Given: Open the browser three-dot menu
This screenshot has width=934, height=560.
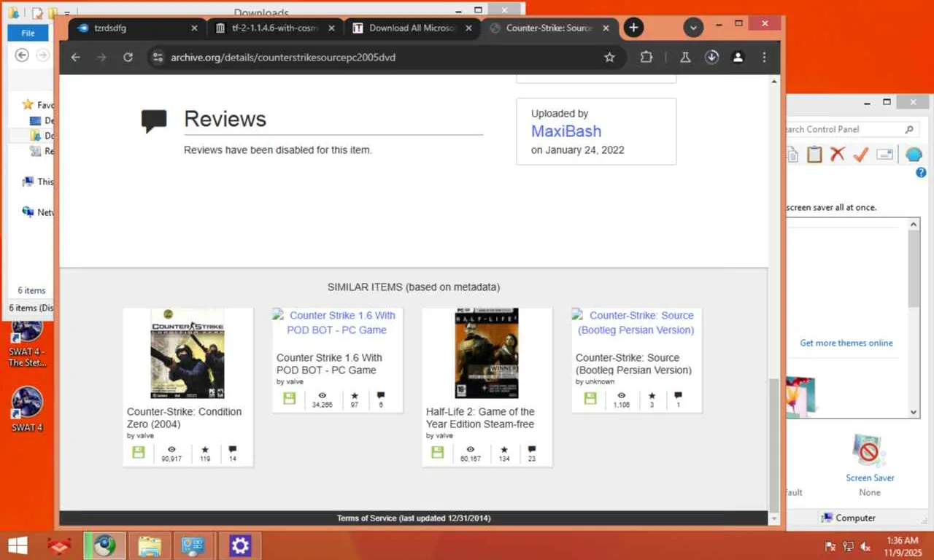Looking at the screenshot, I should click(x=764, y=57).
